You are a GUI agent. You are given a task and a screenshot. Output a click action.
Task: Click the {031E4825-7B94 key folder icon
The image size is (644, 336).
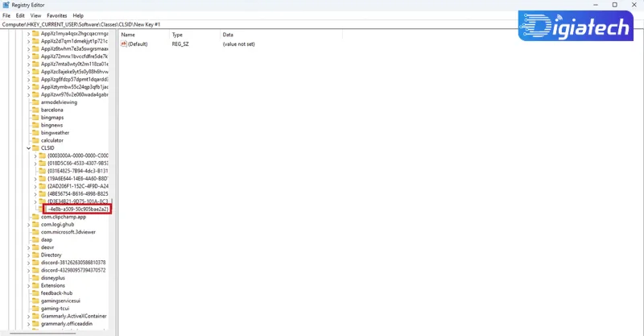(x=43, y=171)
